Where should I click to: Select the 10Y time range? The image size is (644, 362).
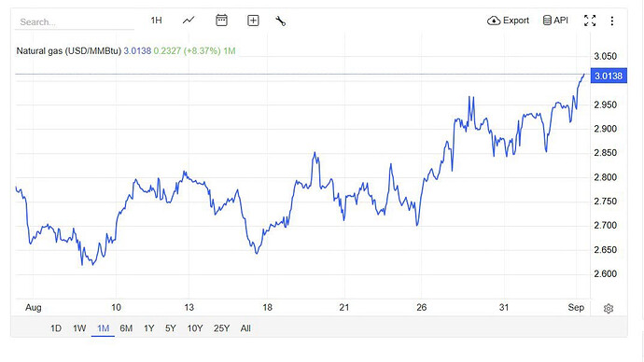pyautogui.click(x=195, y=328)
